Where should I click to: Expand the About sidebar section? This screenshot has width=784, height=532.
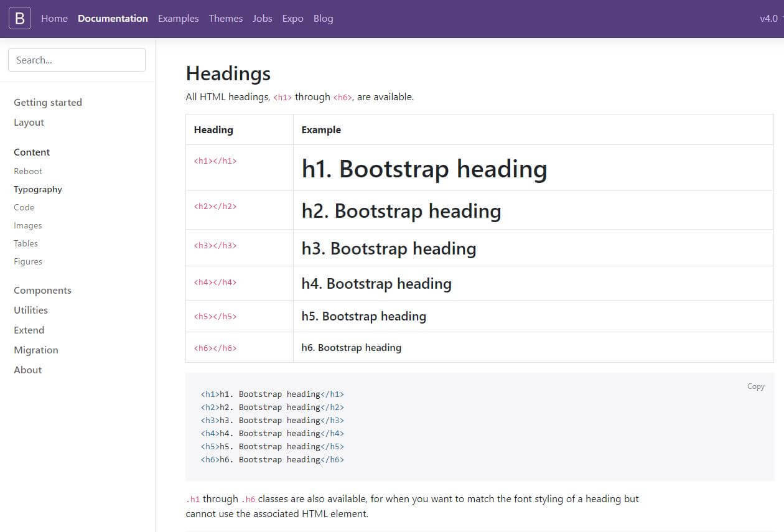[x=27, y=370]
